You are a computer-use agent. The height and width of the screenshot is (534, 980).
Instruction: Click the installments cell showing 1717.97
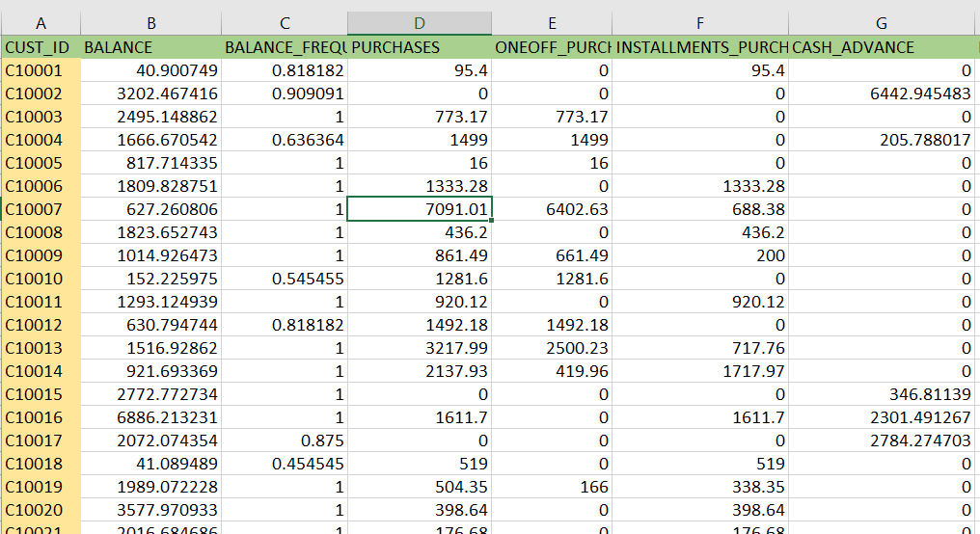click(x=700, y=371)
